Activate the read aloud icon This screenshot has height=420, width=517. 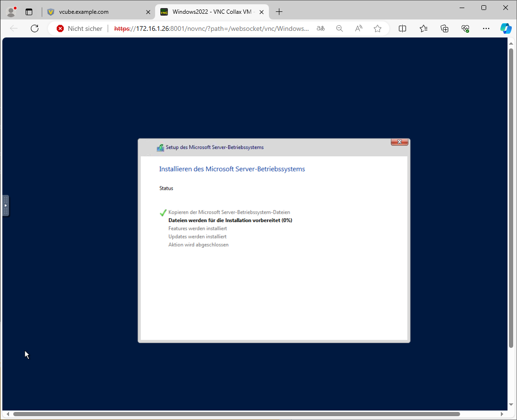click(x=359, y=28)
